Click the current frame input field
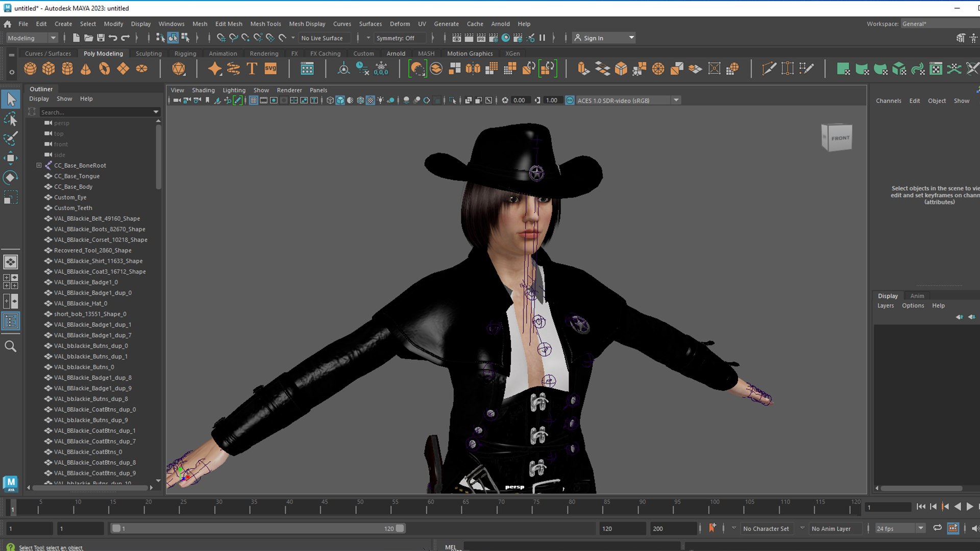 [x=888, y=507]
